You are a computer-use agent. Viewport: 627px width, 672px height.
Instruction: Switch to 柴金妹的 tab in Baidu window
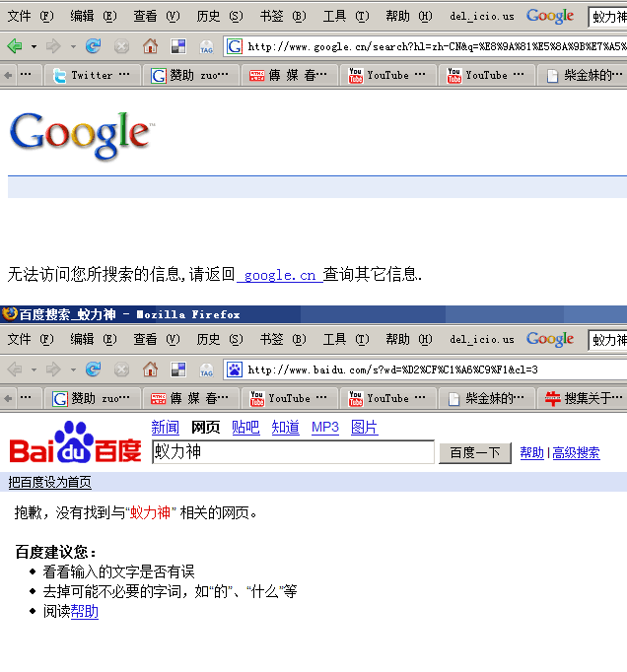click(x=486, y=399)
